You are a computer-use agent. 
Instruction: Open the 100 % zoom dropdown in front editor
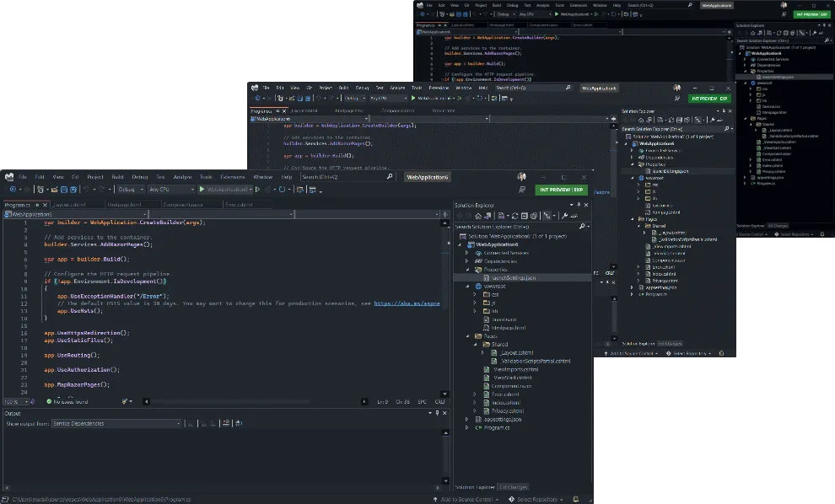coord(14,402)
